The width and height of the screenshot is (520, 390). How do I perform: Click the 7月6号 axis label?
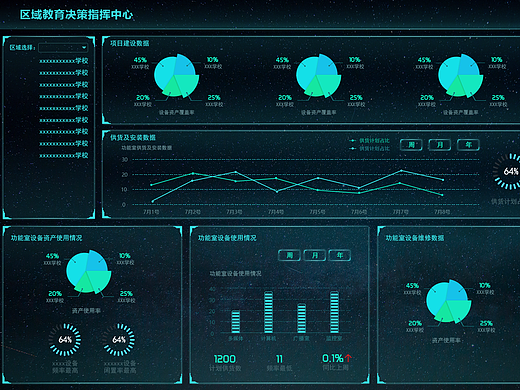point(359,212)
